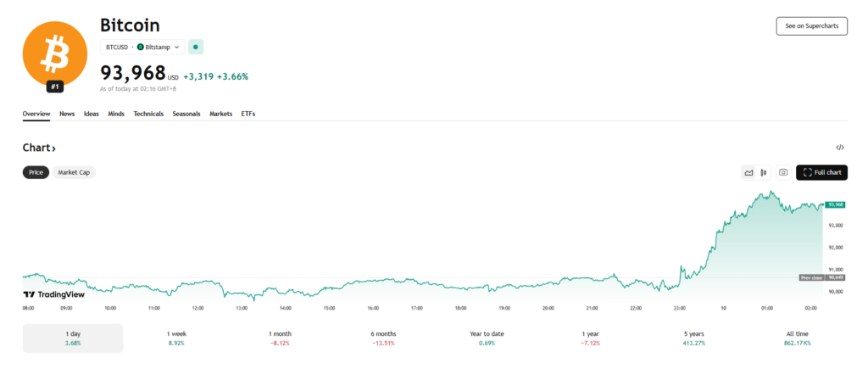Toggle chart to Market Cap view
The height and width of the screenshot is (380, 868).
74,172
